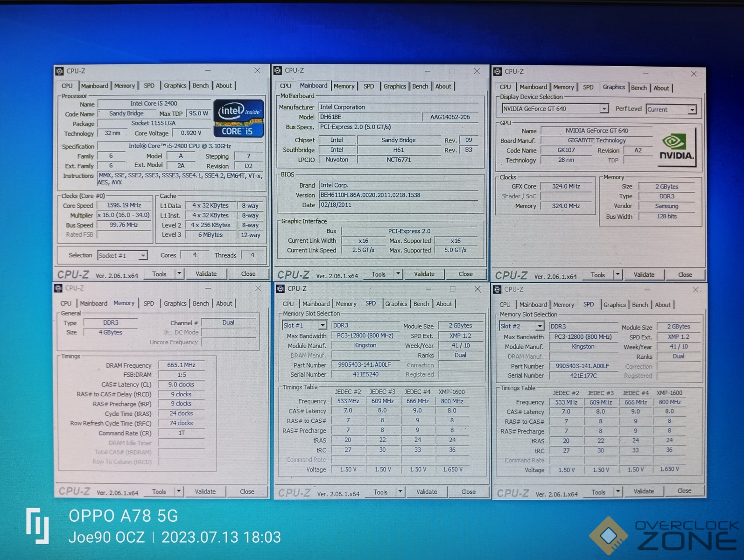Open the Graphics tab in the Processor window
The height and width of the screenshot is (560, 744).
pos(175,85)
